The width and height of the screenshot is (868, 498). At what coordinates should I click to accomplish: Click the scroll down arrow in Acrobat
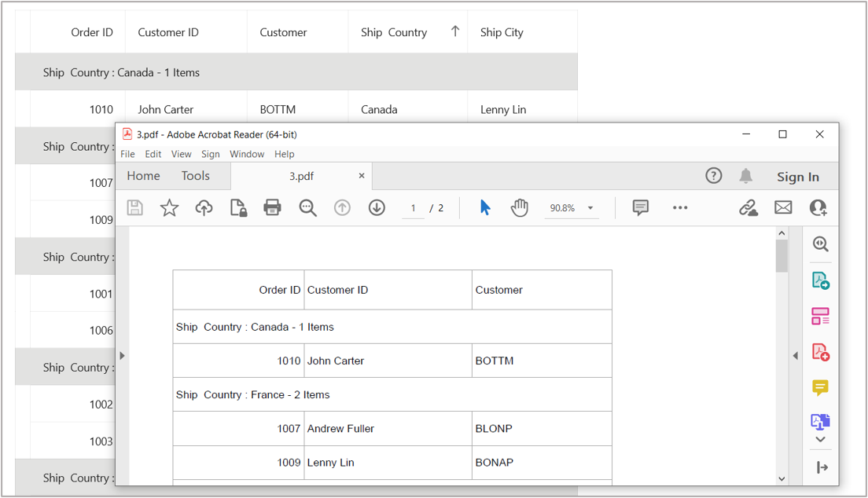click(x=782, y=479)
